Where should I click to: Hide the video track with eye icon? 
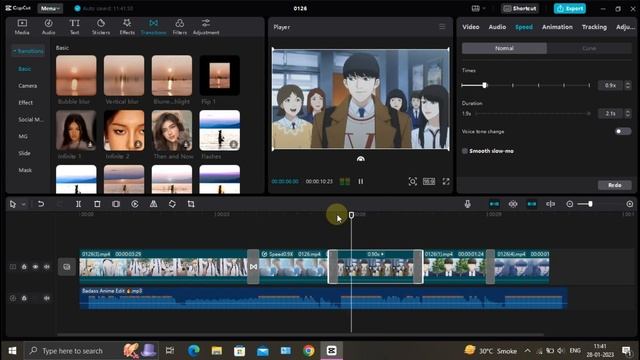click(x=36, y=267)
